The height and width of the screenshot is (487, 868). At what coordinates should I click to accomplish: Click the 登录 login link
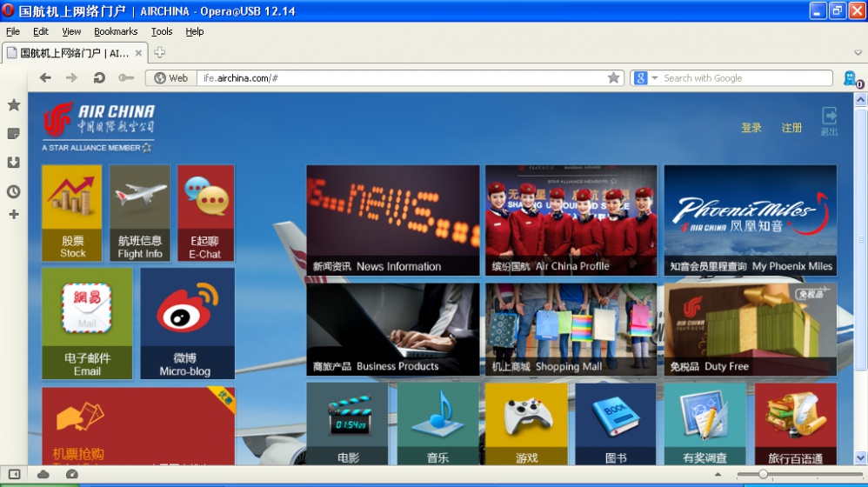pyautogui.click(x=751, y=128)
